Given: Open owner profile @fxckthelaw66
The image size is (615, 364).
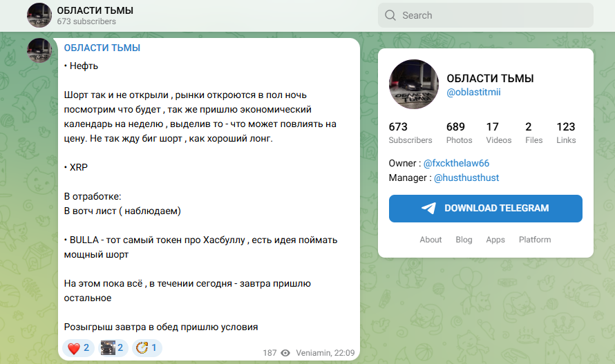Looking at the screenshot, I should [456, 163].
